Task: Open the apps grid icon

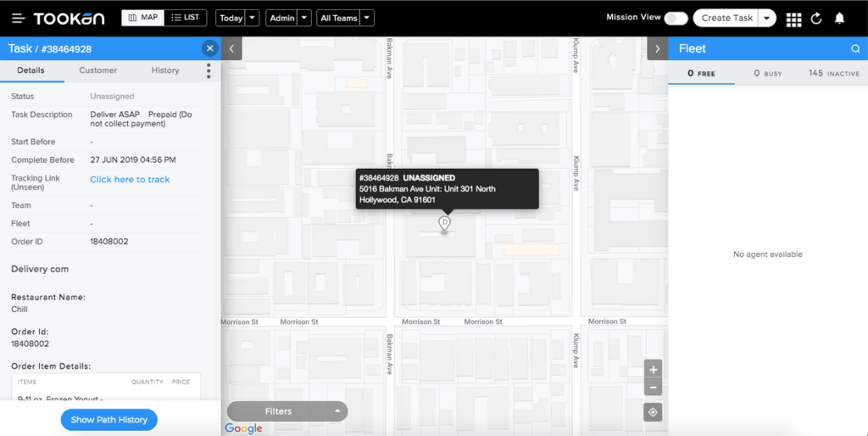Action: point(793,20)
